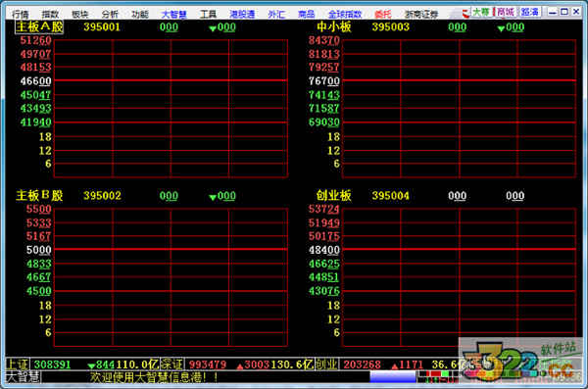Viewport: 588px width, 389px height.
Task: Click the 大智慧 label in bottom bar
Action: (x=24, y=377)
